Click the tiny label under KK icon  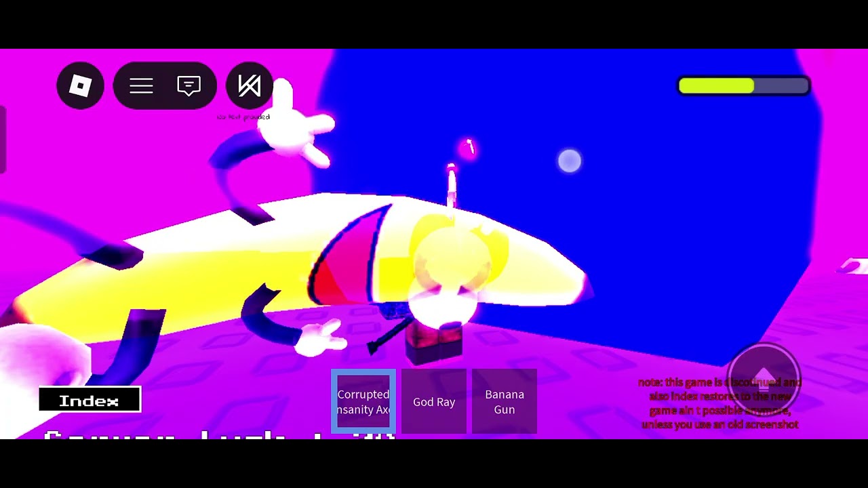243,117
